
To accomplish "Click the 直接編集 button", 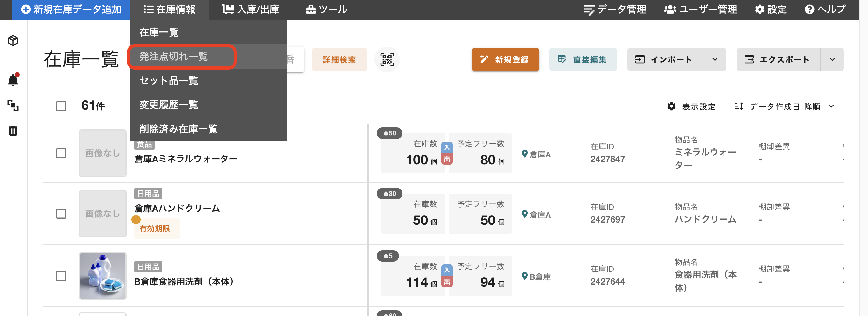I will (x=583, y=59).
